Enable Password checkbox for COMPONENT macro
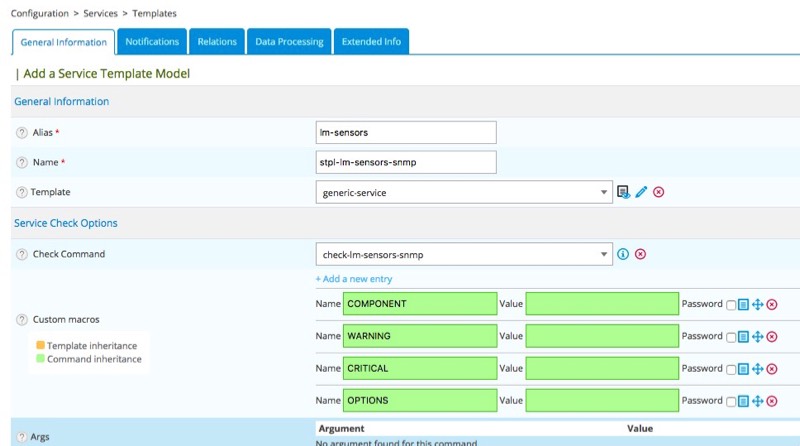800x446 pixels. click(731, 304)
